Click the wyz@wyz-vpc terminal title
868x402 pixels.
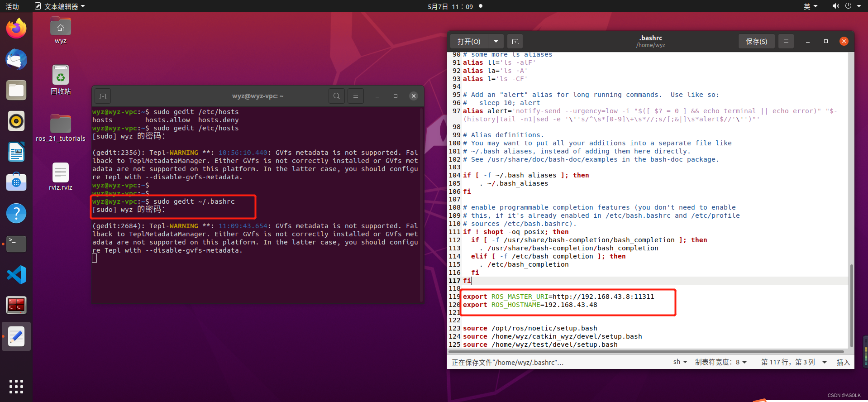coord(258,96)
